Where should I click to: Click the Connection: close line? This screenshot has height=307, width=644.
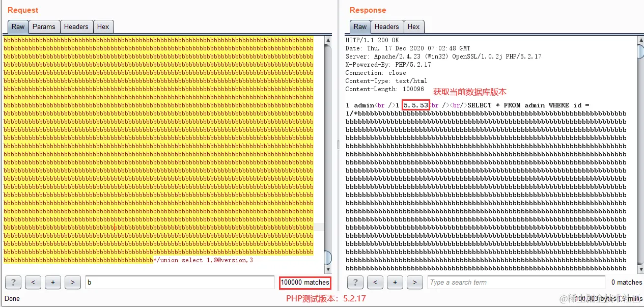pos(376,73)
